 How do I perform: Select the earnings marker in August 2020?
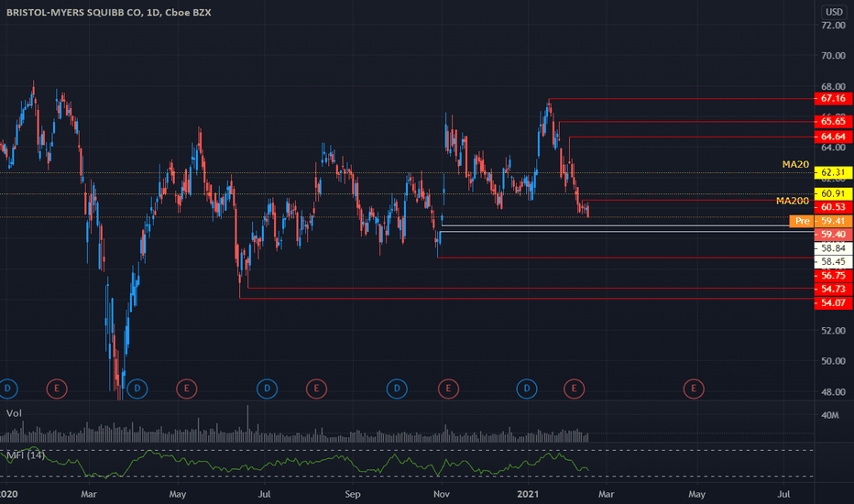pos(316,389)
